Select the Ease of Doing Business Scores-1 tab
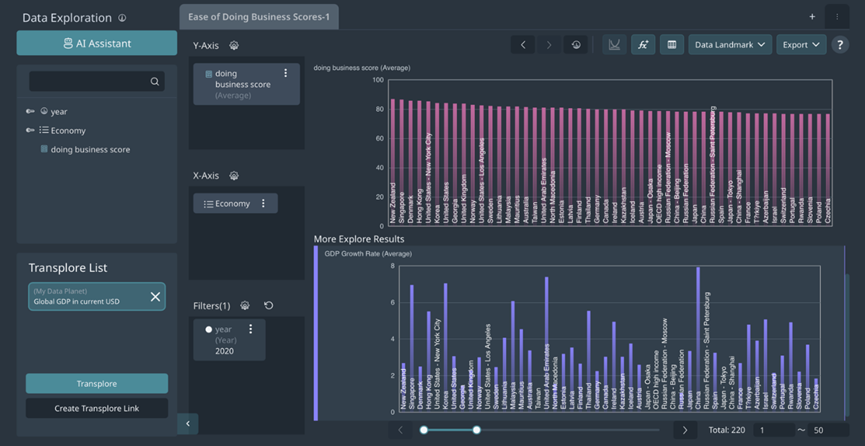This screenshot has width=865, height=446. click(x=259, y=16)
